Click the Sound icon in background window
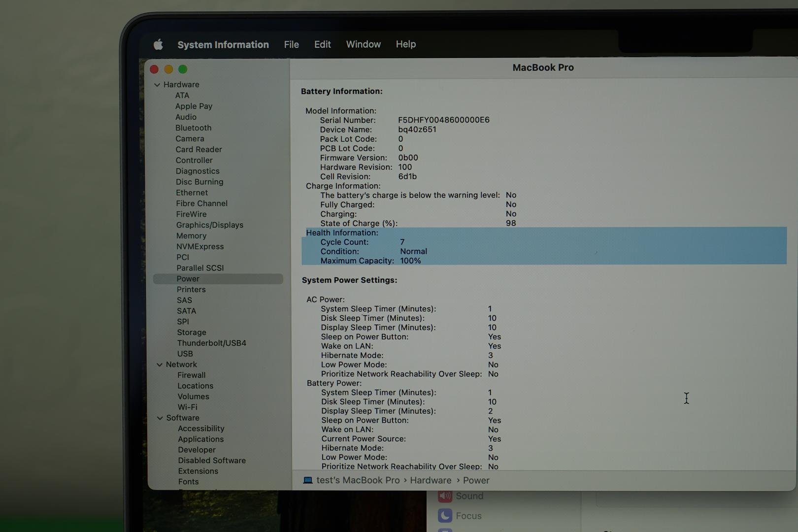798x532 pixels. coord(445,496)
